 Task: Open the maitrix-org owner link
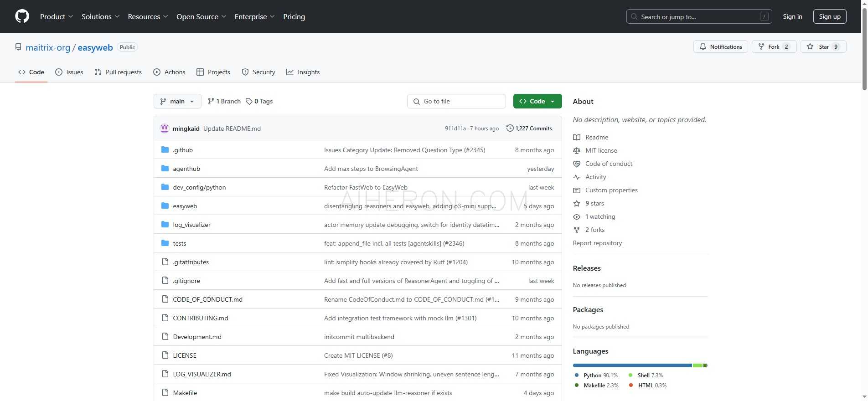[x=48, y=47]
